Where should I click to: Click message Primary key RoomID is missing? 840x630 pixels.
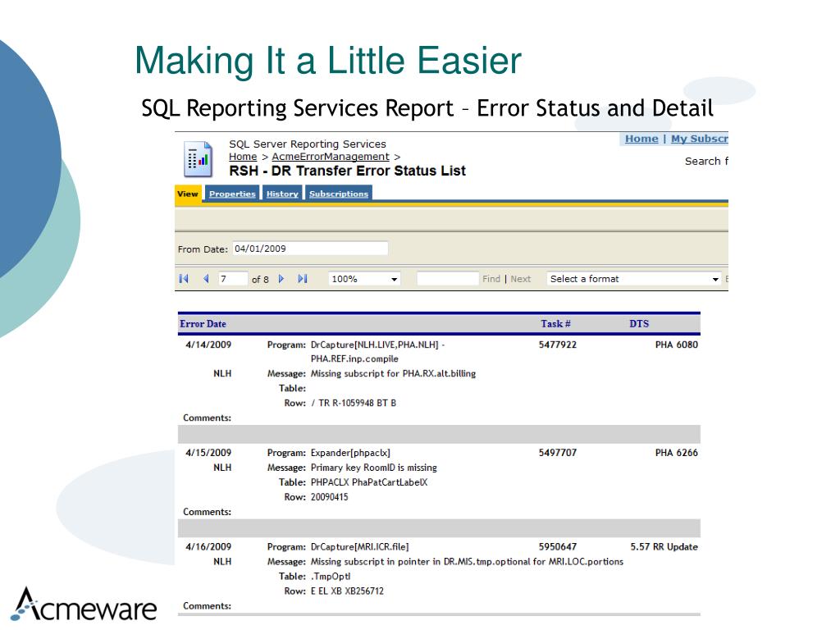click(373, 468)
